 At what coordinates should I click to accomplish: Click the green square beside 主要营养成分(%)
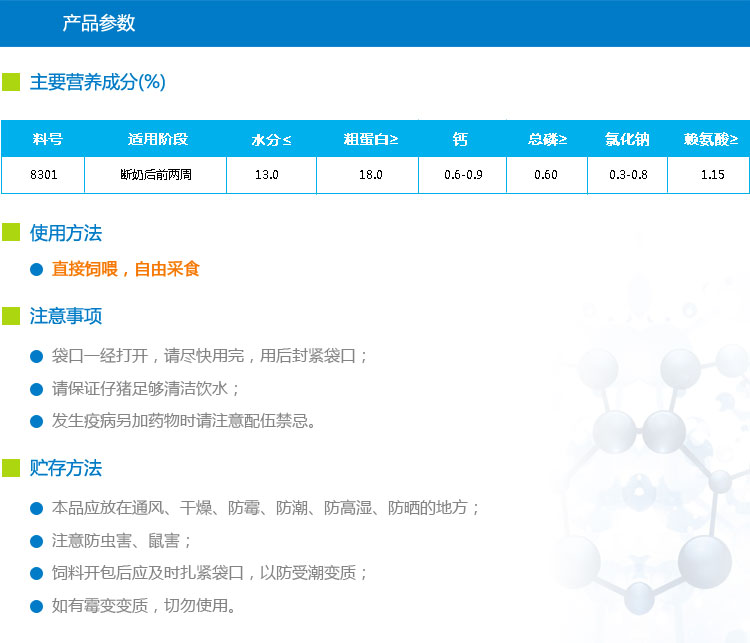pos(11,82)
